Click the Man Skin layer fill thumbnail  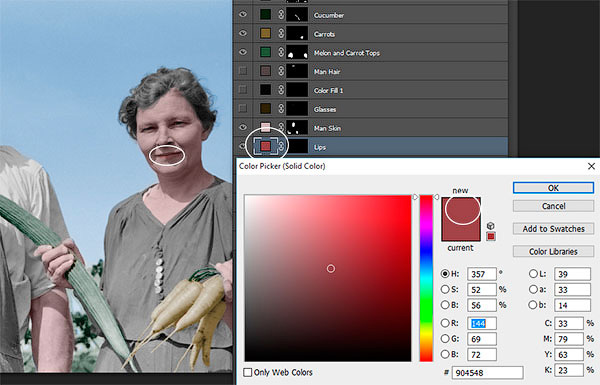pos(265,127)
